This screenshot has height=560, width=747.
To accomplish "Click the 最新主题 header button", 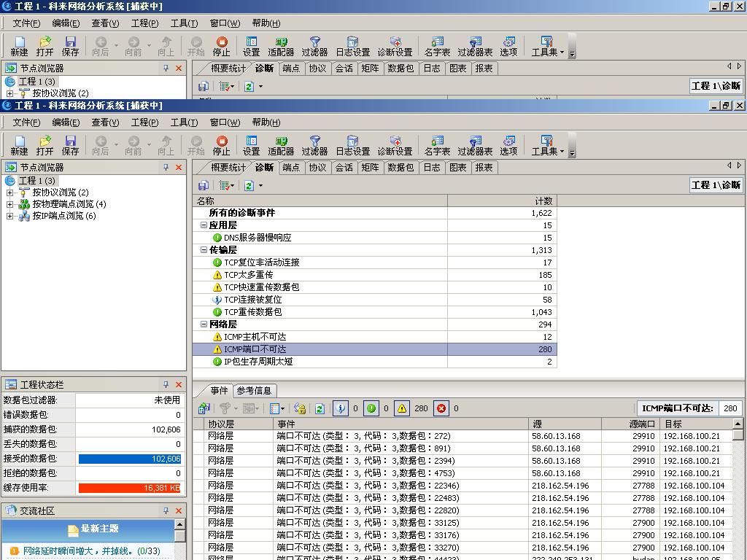I will (x=93, y=529).
